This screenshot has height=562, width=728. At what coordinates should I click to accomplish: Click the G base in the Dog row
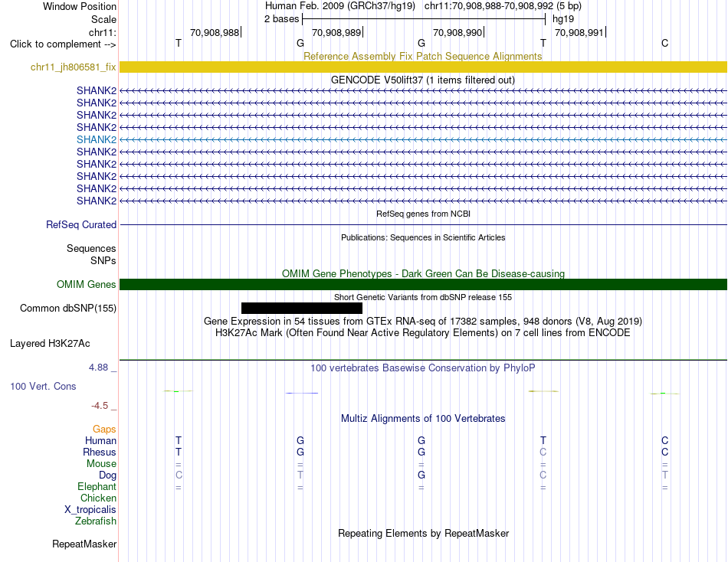(421, 475)
